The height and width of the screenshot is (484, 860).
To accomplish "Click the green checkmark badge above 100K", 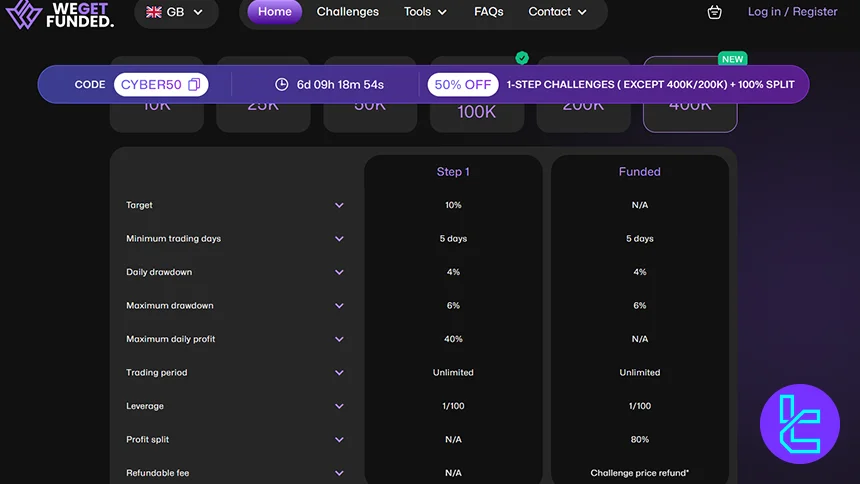I will [x=522, y=58].
